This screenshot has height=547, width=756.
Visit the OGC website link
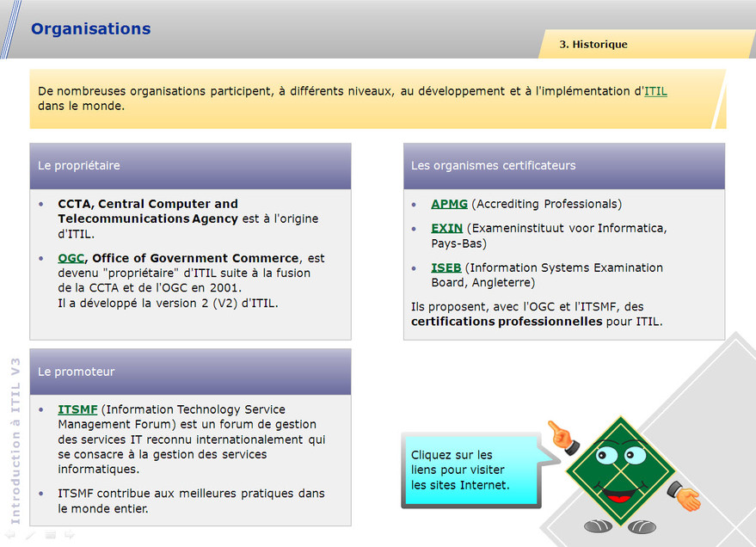click(x=71, y=258)
